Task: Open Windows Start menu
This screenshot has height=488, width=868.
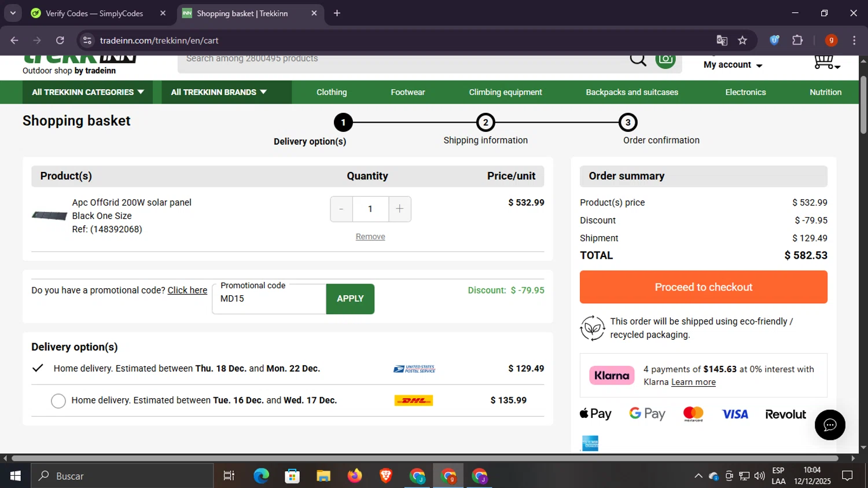Action: (16, 476)
